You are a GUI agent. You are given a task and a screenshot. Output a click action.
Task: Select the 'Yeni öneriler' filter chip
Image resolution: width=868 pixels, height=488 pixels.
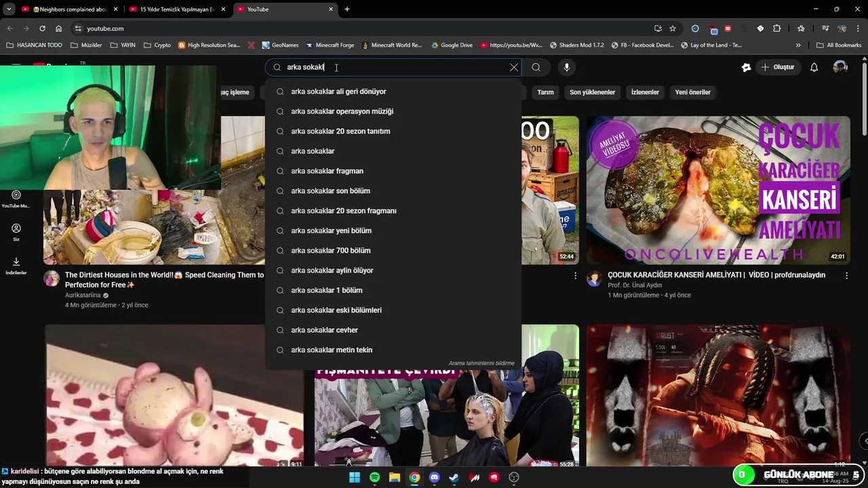point(692,92)
